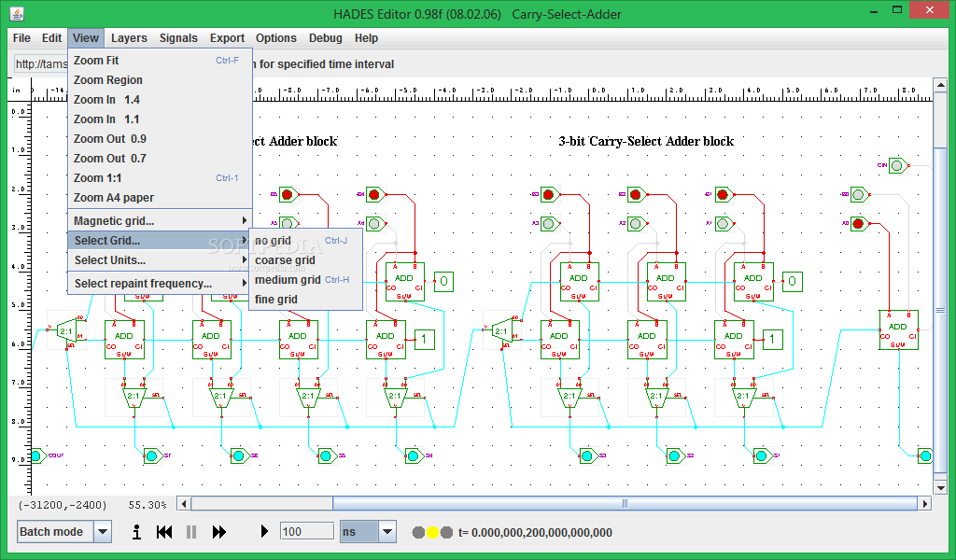Select Zoom Out 0.7 option
This screenshot has width=956, height=560.
pyautogui.click(x=160, y=158)
